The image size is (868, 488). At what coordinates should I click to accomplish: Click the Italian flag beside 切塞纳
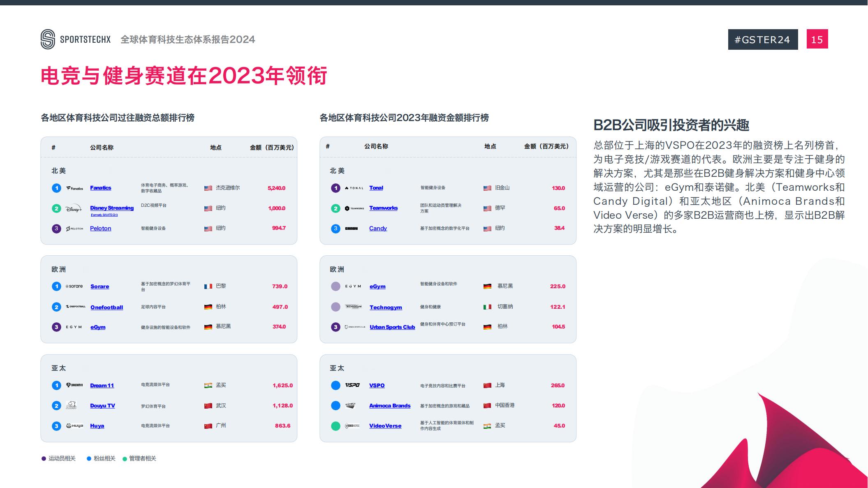(x=488, y=307)
